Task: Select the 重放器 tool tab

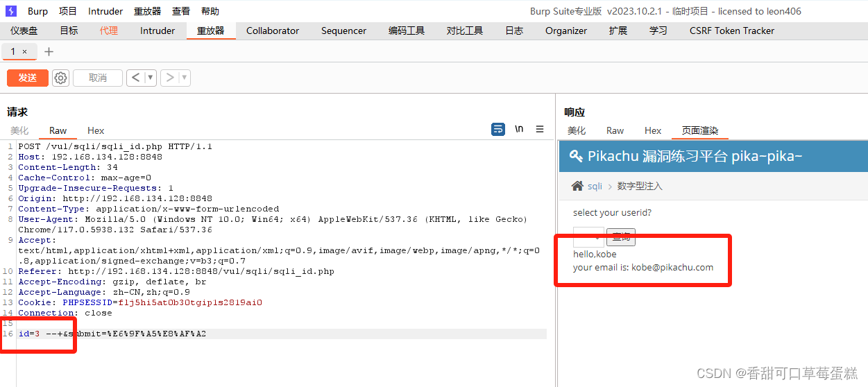Action: (x=211, y=31)
